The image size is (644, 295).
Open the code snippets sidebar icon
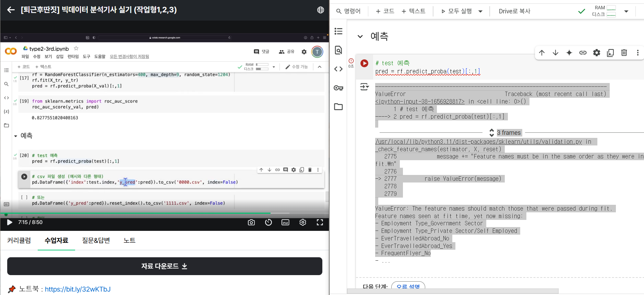tap(338, 69)
